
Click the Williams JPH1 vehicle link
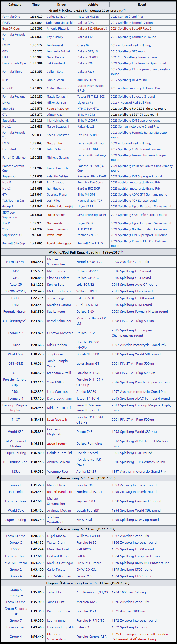pyautogui.click(x=87, y=291)
